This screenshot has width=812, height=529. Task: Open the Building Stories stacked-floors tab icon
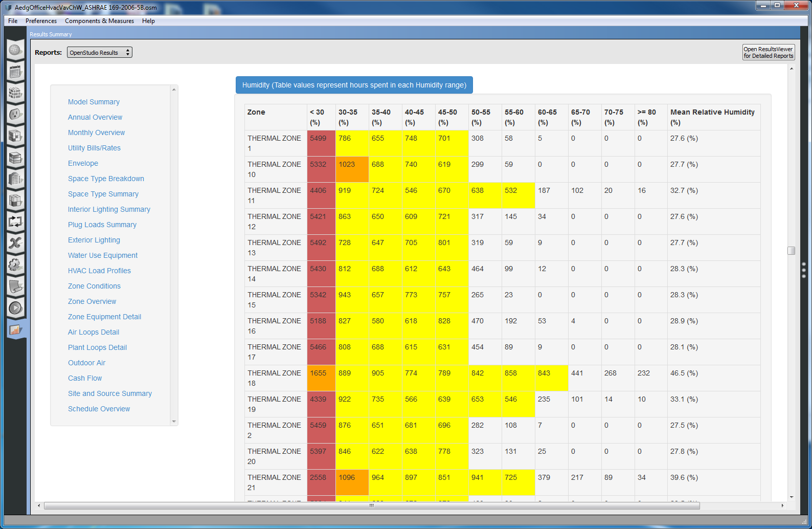click(x=15, y=158)
